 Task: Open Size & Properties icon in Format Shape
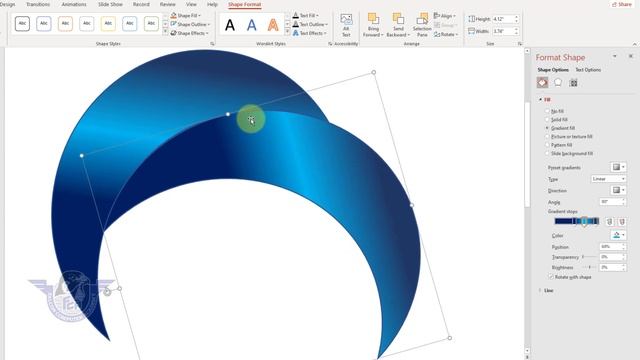point(573,83)
